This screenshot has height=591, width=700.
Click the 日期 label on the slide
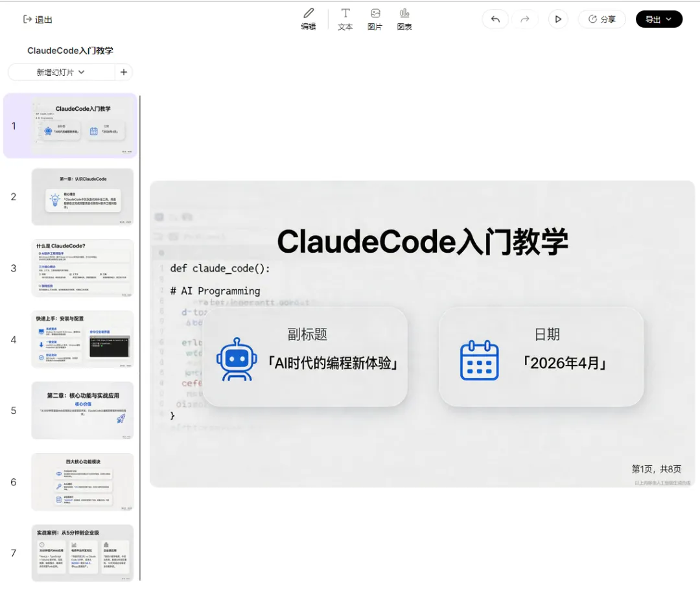(547, 334)
